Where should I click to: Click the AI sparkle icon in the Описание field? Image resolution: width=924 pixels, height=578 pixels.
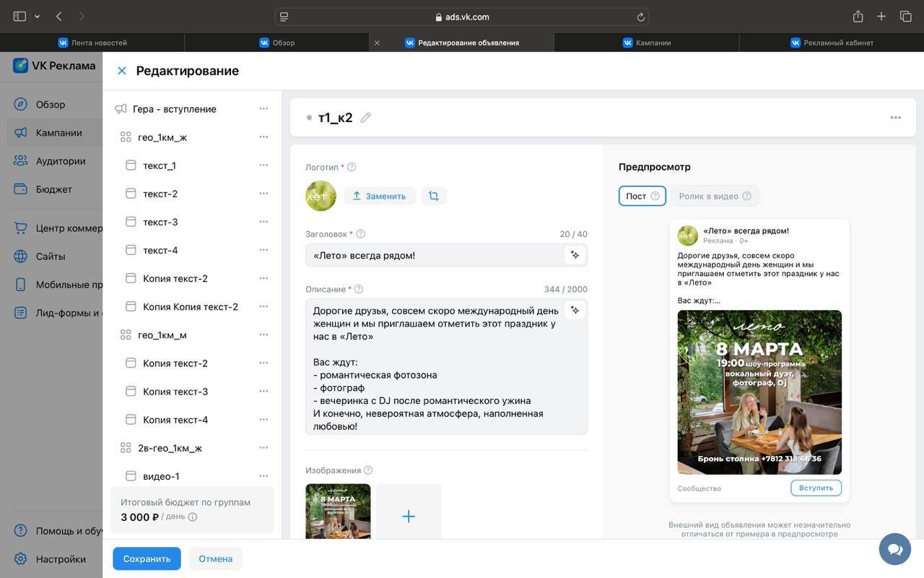pyautogui.click(x=575, y=310)
